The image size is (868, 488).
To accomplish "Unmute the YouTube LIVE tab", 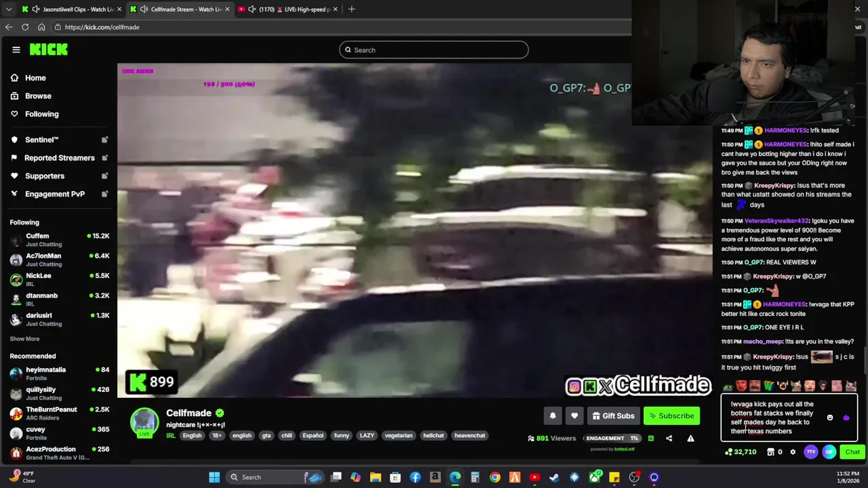I will [252, 9].
